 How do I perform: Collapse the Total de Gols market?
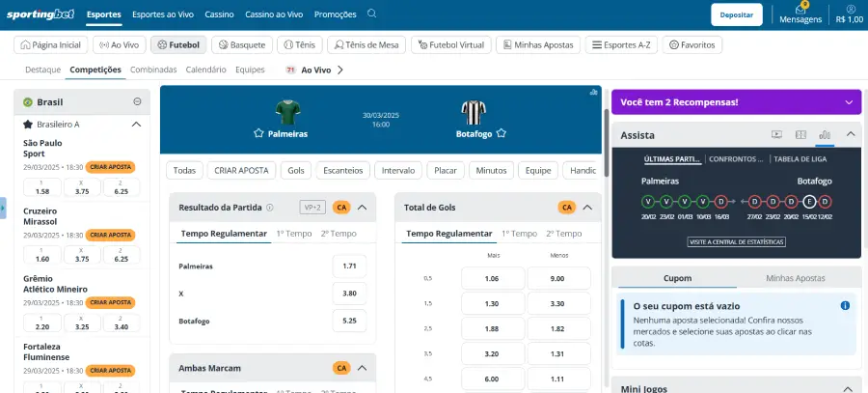coord(588,208)
